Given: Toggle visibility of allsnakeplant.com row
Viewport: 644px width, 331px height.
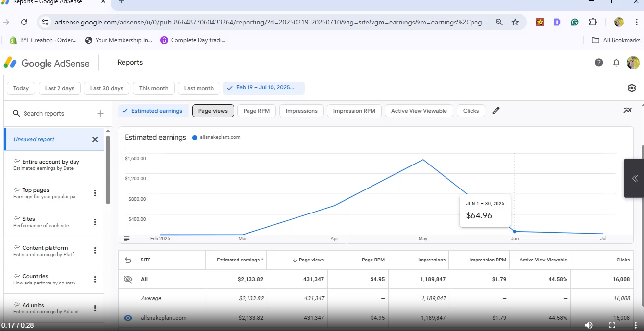Looking at the screenshot, I should coord(128,318).
